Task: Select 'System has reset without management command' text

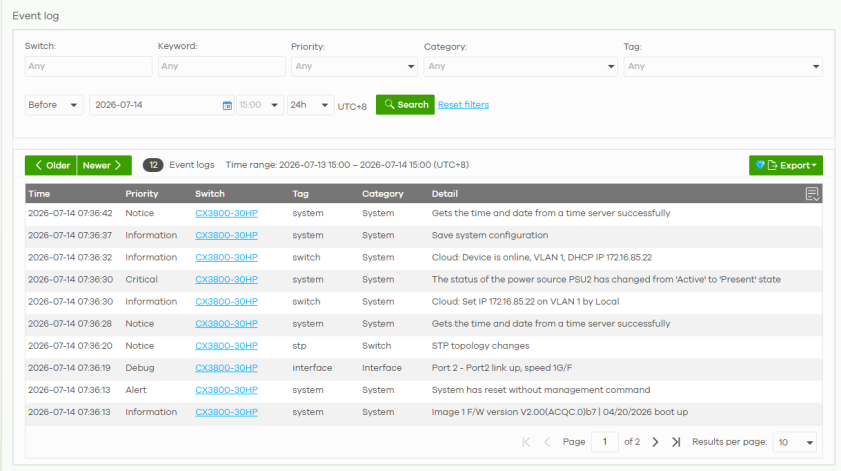Action: (541, 389)
